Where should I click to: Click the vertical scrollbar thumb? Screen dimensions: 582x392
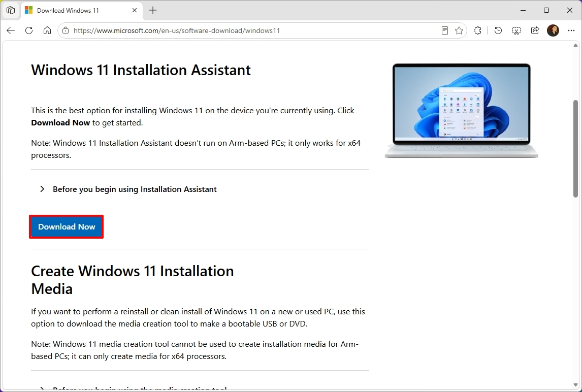click(575, 148)
